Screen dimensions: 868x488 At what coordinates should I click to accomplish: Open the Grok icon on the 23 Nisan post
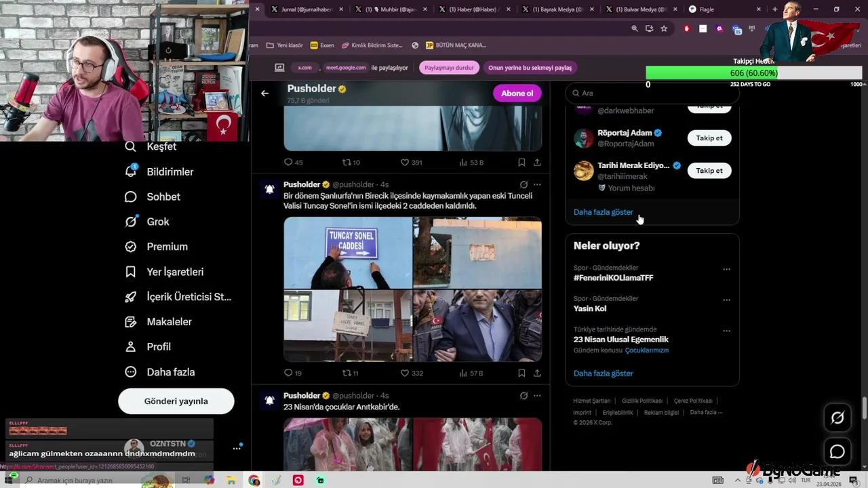pos(524,396)
